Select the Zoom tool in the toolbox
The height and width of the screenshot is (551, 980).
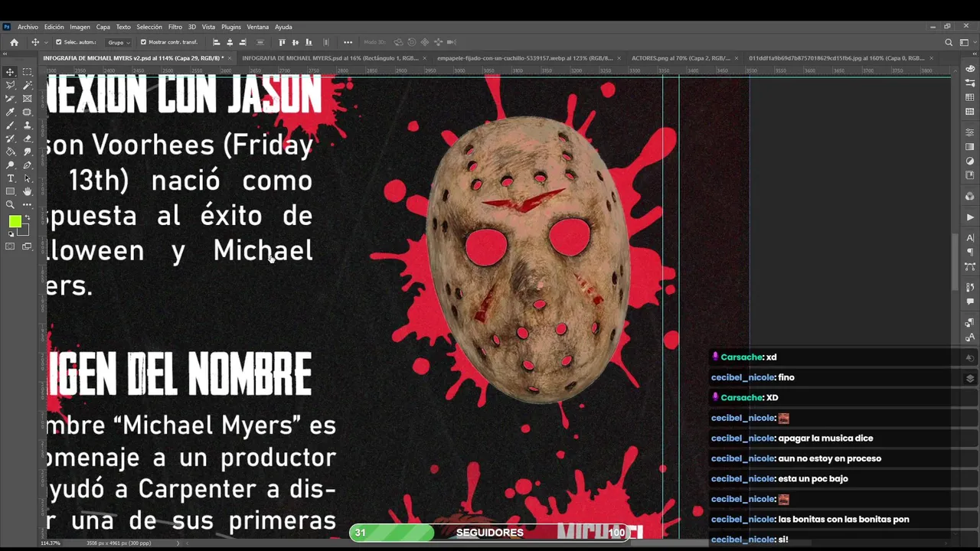10,205
